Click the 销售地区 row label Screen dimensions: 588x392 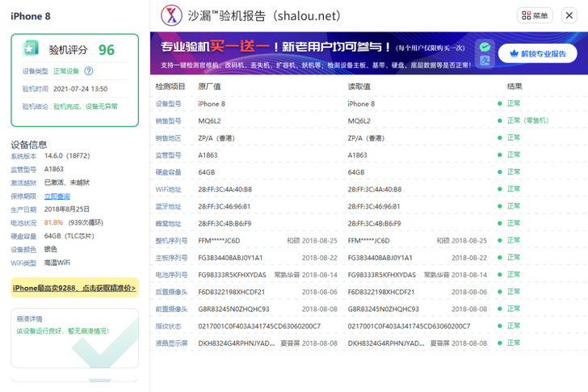[168, 138]
